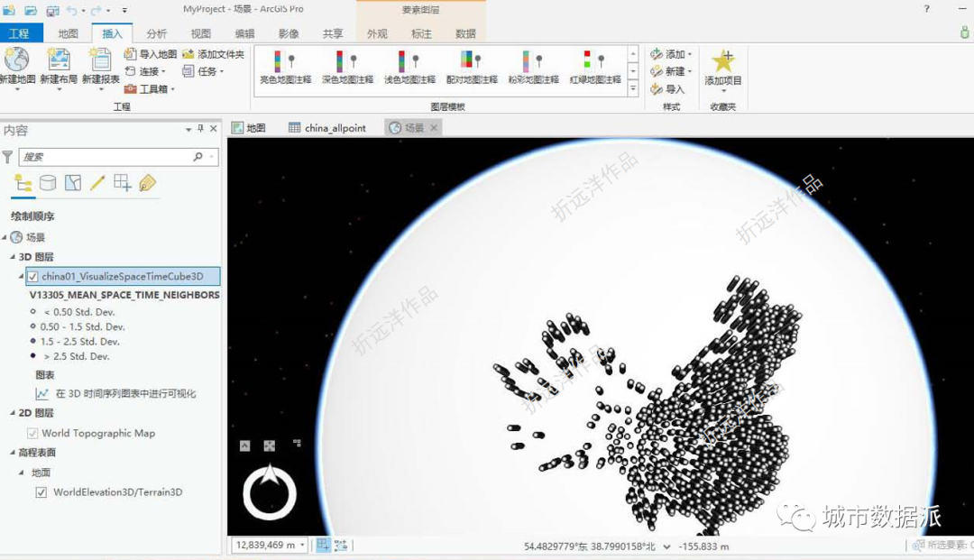Click the New Report (新建报表) icon
Viewport: 974px width, 560px height.
[101, 60]
